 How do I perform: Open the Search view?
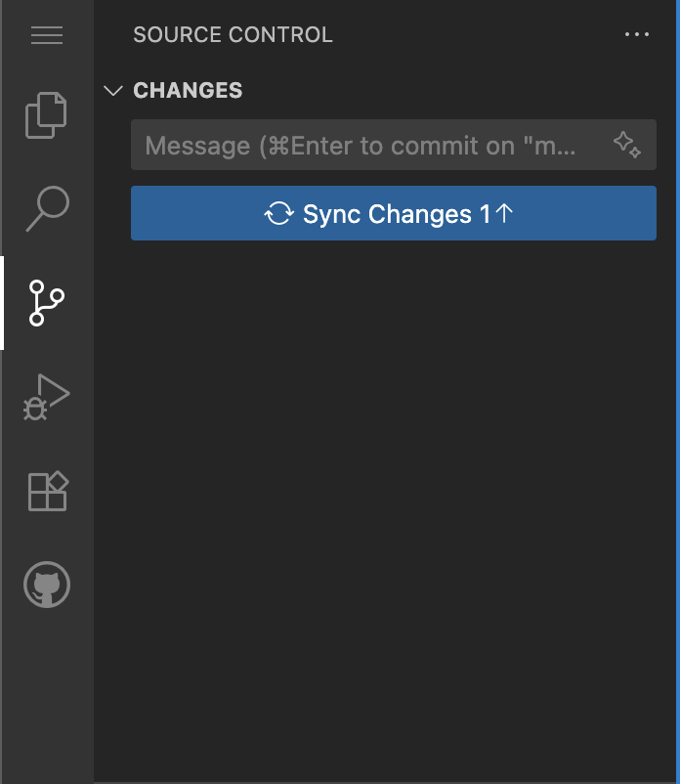click(x=47, y=208)
